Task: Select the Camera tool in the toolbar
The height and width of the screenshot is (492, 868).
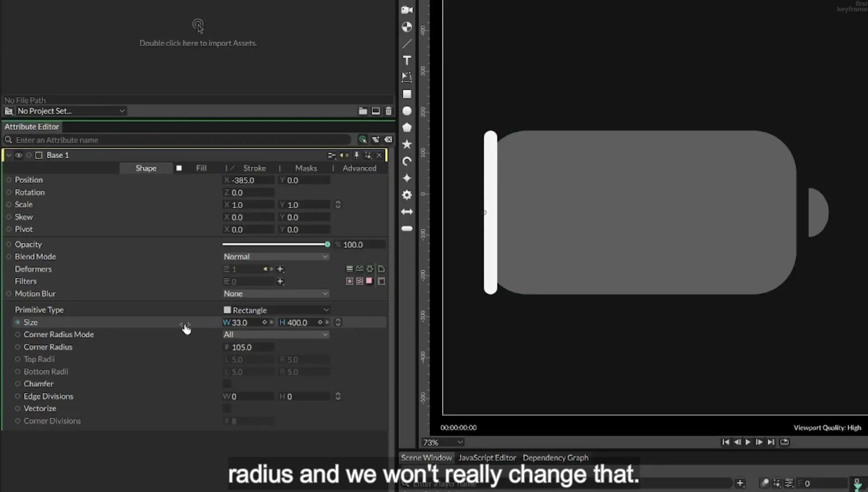Action: (x=407, y=10)
